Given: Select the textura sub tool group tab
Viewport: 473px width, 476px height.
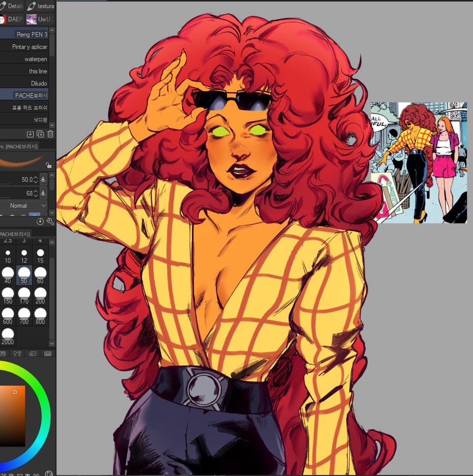Looking at the screenshot, I should click(x=40, y=6).
